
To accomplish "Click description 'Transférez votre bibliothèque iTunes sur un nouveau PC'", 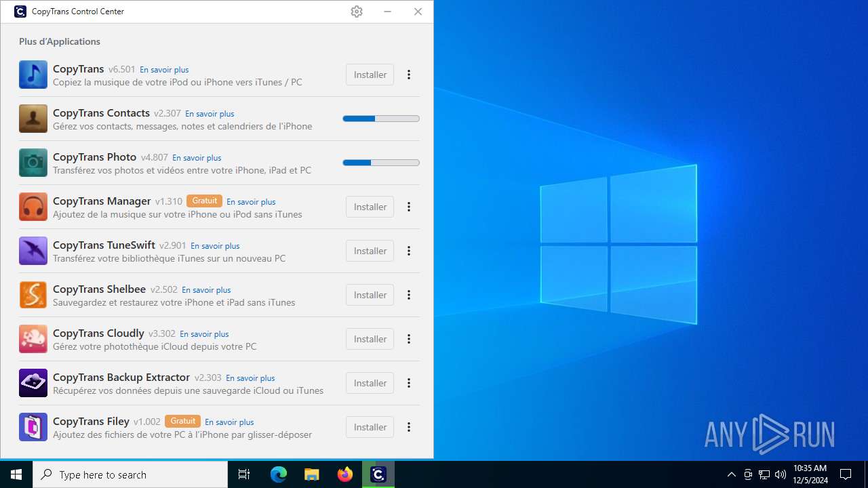I will (170, 258).
